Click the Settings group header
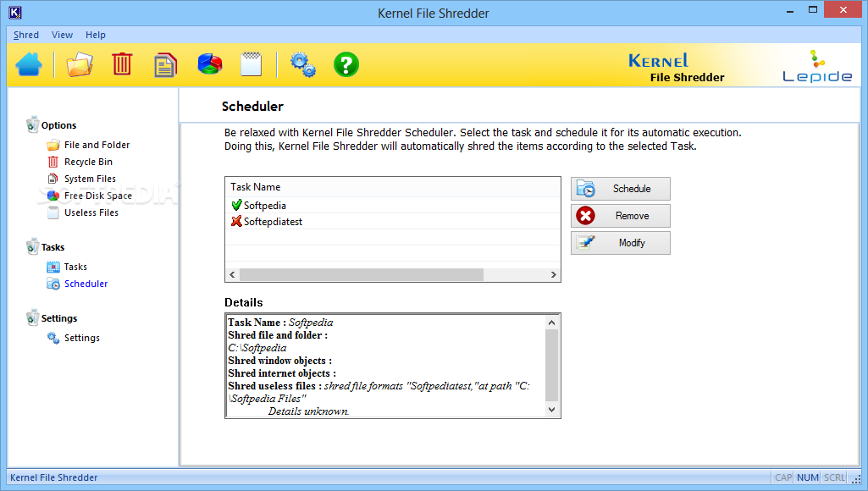Screen dimensions: 868x491 58,318
